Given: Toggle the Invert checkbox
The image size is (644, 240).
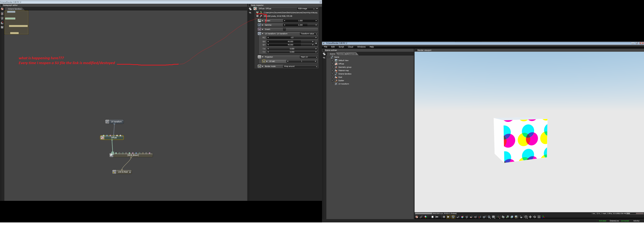Looking at the screenshot, I should (x=284, y=29).
